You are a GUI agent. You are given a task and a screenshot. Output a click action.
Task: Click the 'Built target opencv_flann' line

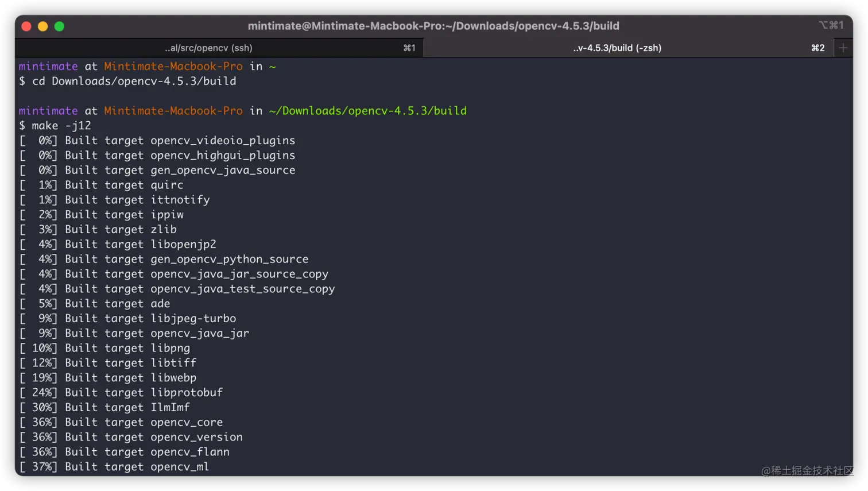pyautogui.click(x=124, y=452)
